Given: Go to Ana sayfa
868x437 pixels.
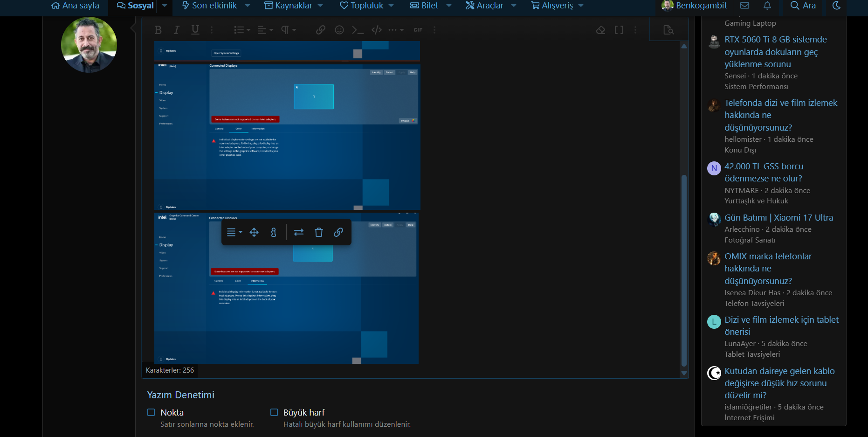Looking at the screenshot, I should pyautogui.click(x=75, y=6).
